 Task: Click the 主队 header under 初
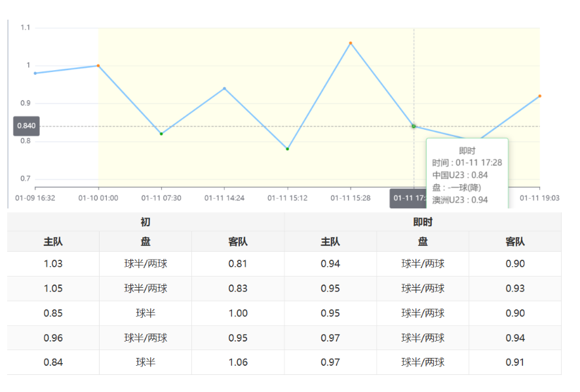53,242
